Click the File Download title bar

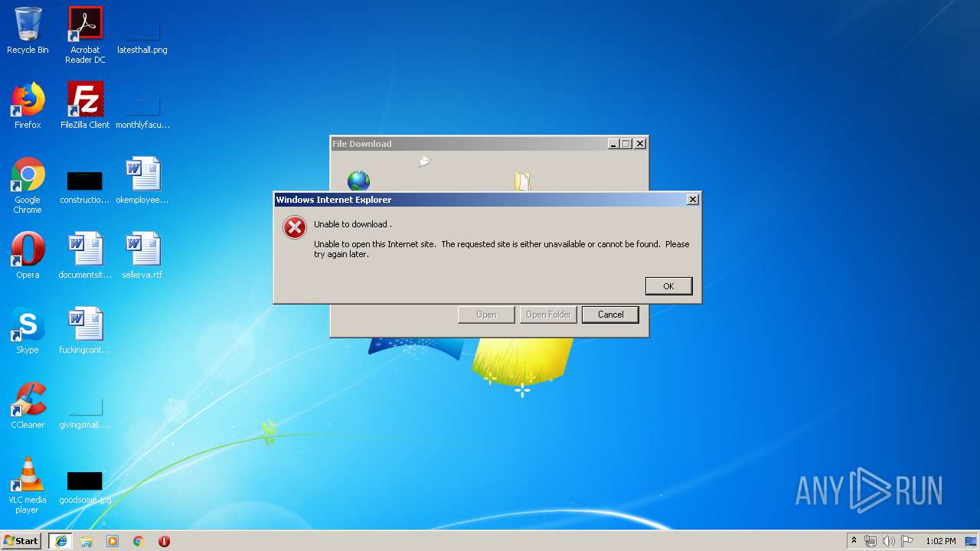tap(489, 144)
